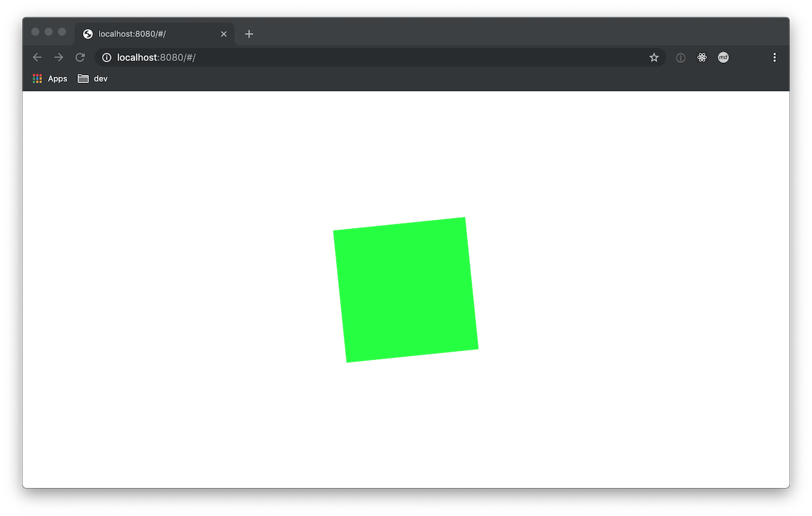Screen dimensions: 812x516
Task: Open the Chrome three-dot menu
Action: (775, 57)
